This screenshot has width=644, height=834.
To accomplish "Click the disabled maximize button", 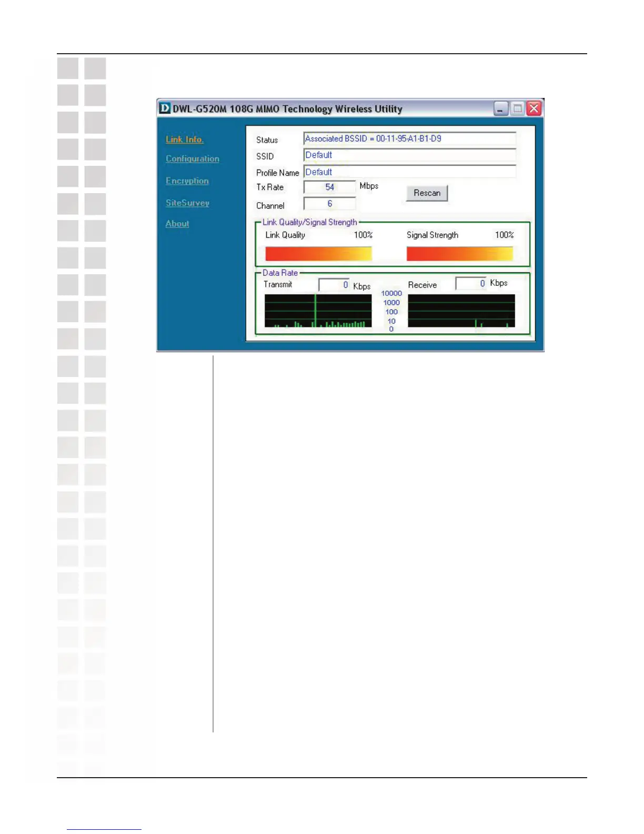I will (517, 108).
